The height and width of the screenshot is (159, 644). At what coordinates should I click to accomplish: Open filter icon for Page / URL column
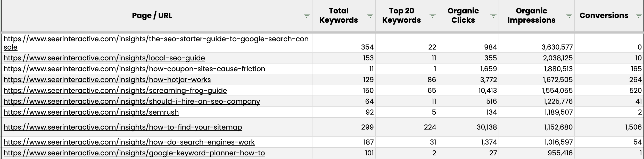coord(307,16)
